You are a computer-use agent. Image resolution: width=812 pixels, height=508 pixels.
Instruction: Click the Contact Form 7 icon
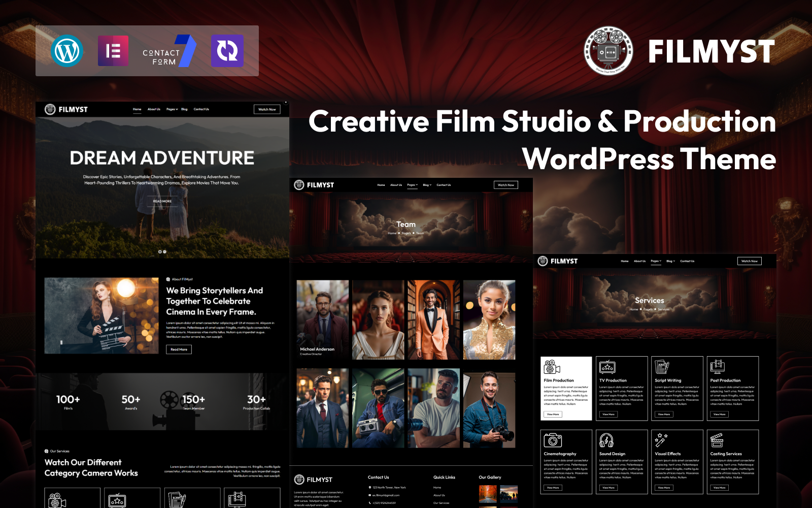tap(169, 51)
